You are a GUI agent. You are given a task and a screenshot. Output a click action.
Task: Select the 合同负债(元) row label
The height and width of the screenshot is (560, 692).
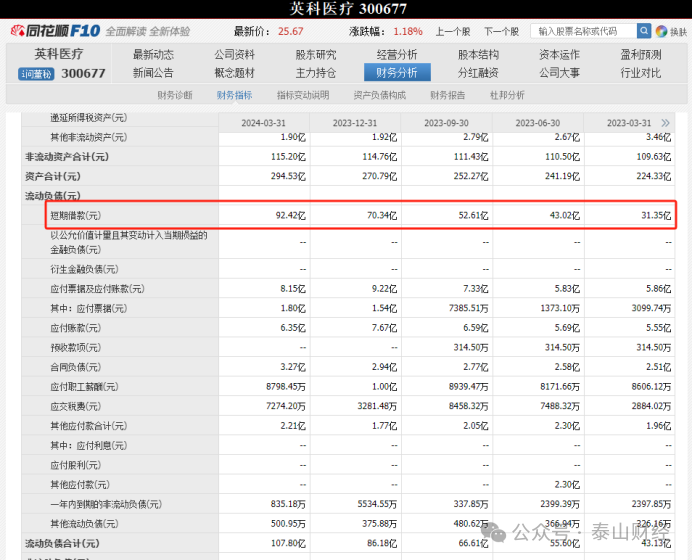[x=75, y=367]
